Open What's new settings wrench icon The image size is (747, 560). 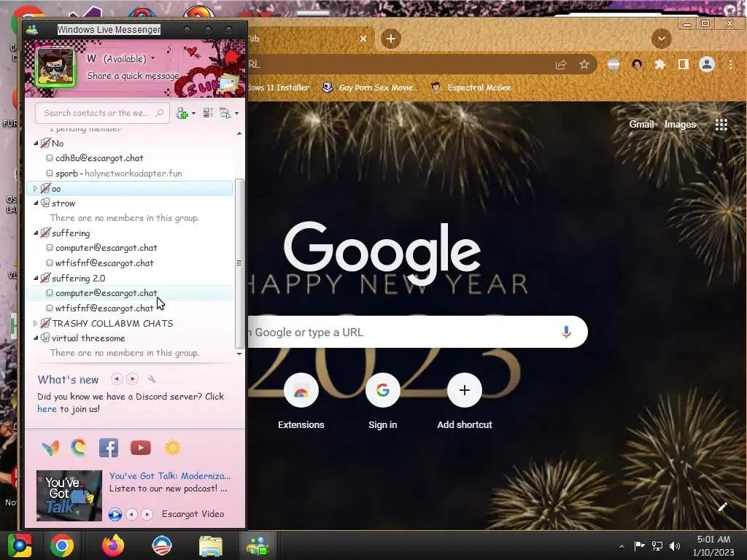pyautogui.click(x=152, y=379)
